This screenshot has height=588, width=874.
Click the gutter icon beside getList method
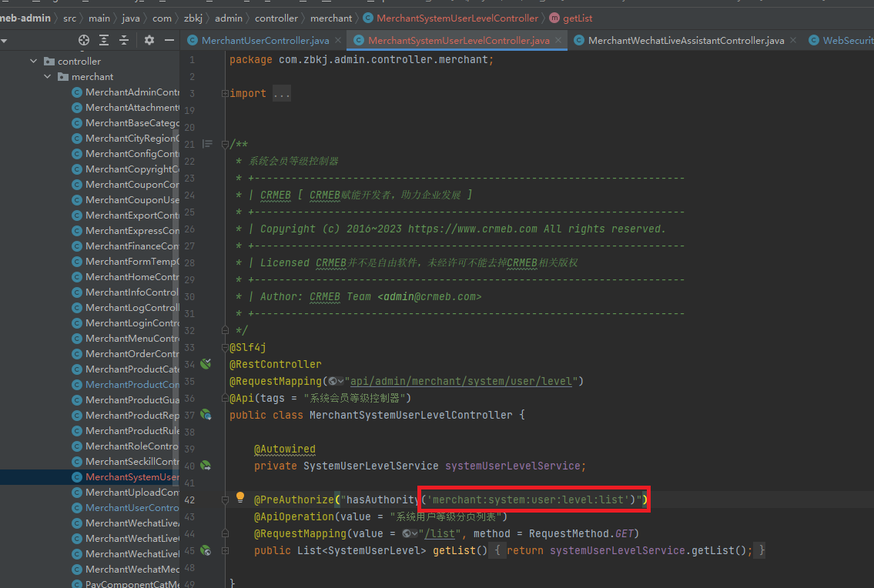tap(206, 550)
